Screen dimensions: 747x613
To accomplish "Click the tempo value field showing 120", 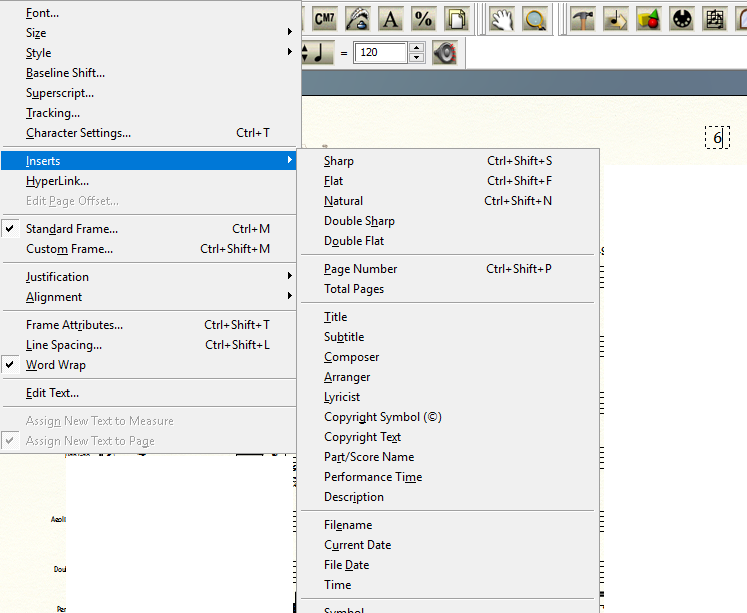I will coord(382,53).
